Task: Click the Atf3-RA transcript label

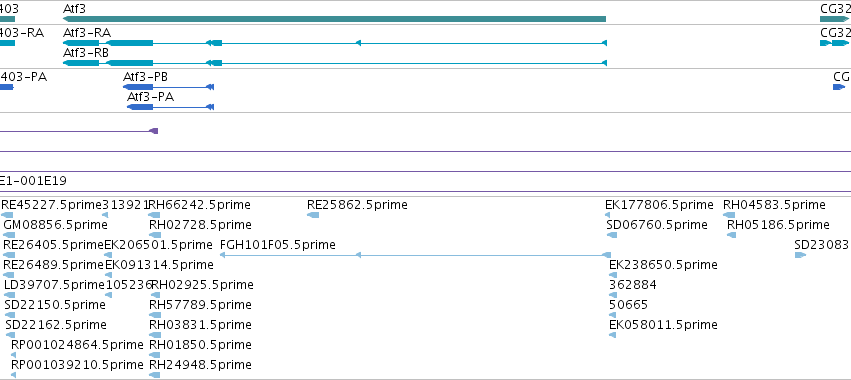Action: (x=87, y=33)
